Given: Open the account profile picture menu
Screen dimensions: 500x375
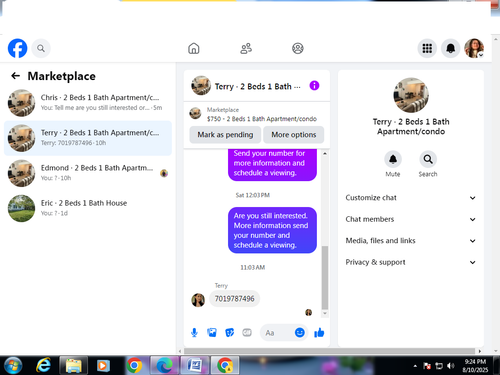Looking at the screenshot, I should [474, 48].
